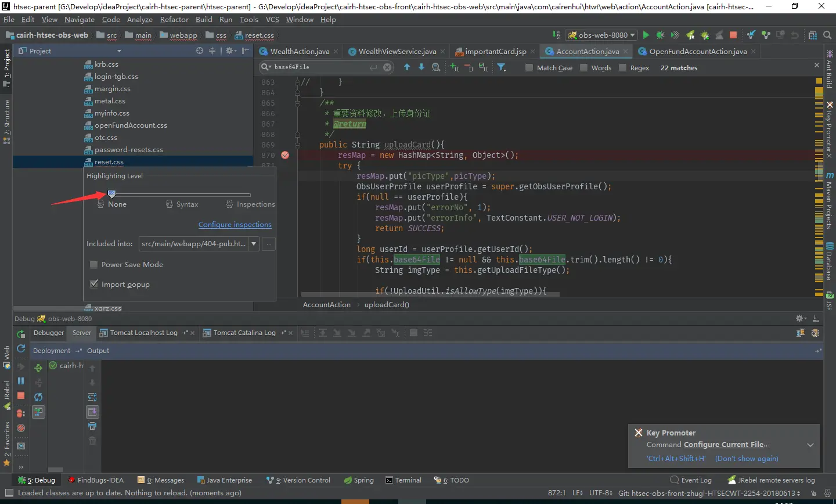This screenshot has height=504, width=836.
Task: Click the filter icon in find bar
Action: pos(501,68)
